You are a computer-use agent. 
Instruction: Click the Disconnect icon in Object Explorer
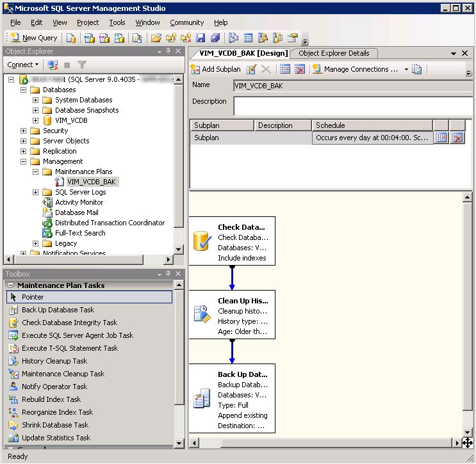coord(53,65)
